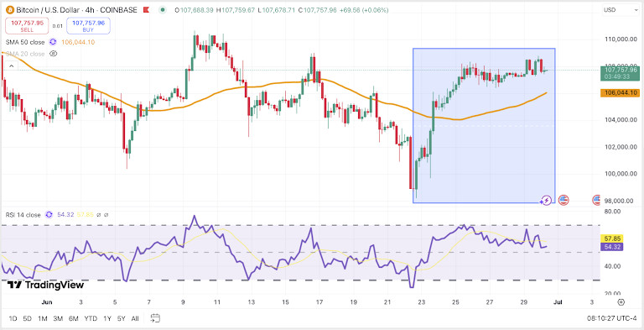Click the orange SMA value 106,044.10 in legend
The image size is (644, 330).
(x=78, y=42)
